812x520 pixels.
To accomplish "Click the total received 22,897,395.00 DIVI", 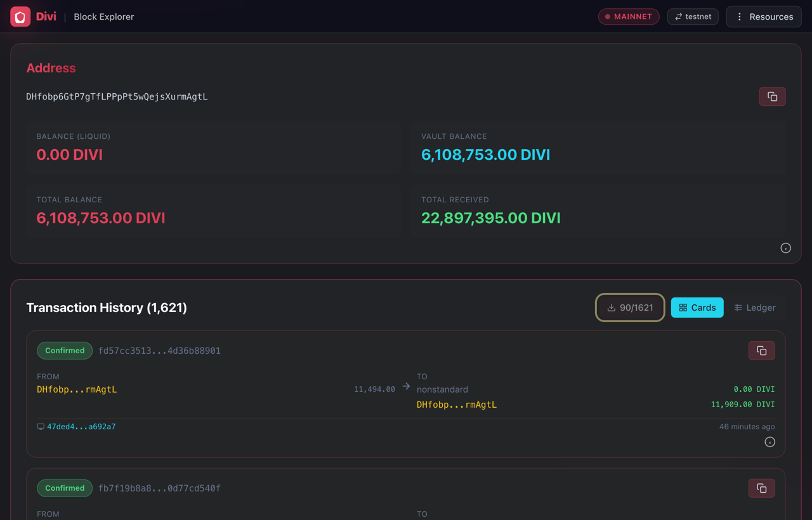I will point(491,218).
